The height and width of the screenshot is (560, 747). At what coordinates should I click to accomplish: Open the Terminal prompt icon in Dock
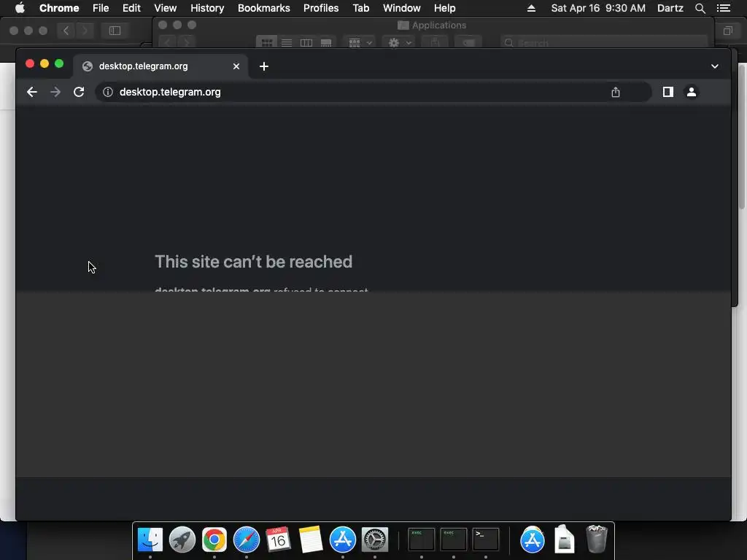(x=485, y=540)
